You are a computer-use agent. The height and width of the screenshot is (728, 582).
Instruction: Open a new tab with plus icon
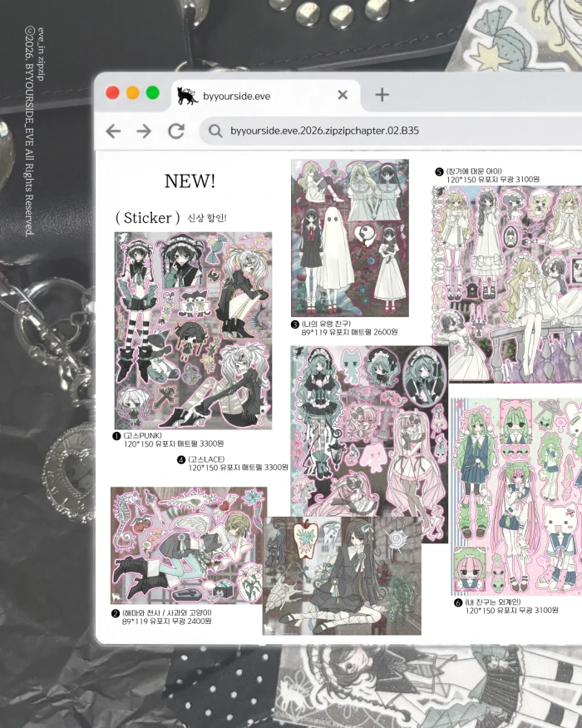[x=382, y=95]
